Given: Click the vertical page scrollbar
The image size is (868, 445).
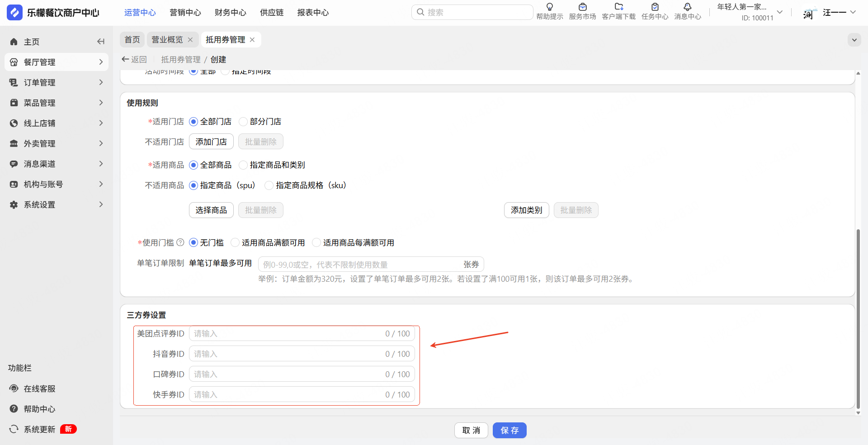Looking at the screenshot, I should coord(858,317).
